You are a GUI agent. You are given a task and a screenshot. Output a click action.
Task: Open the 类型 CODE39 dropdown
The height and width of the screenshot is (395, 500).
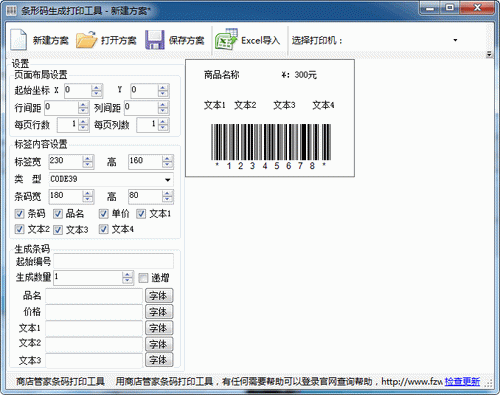pos(168,180)
